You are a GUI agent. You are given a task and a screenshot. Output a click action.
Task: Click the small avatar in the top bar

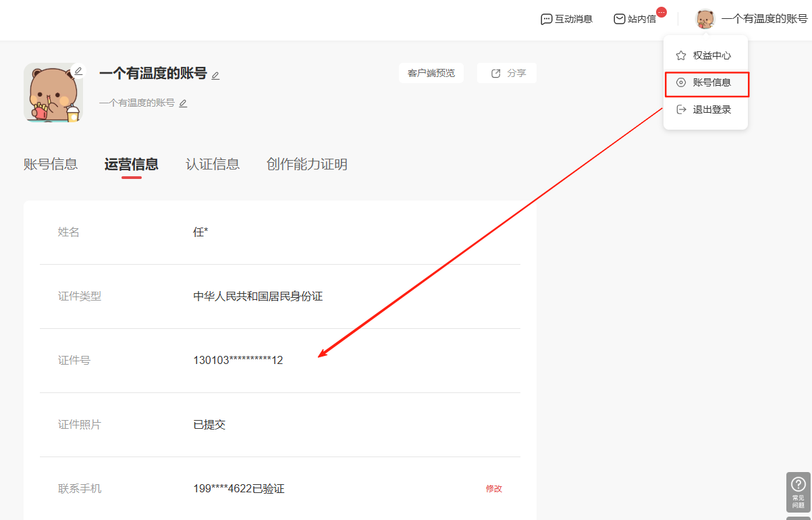(705, 19)
